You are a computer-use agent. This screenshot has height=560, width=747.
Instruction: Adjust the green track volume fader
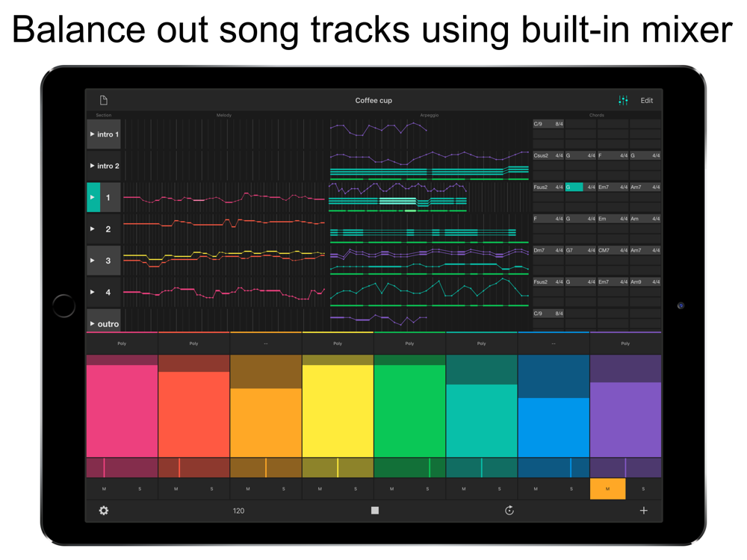409,405
